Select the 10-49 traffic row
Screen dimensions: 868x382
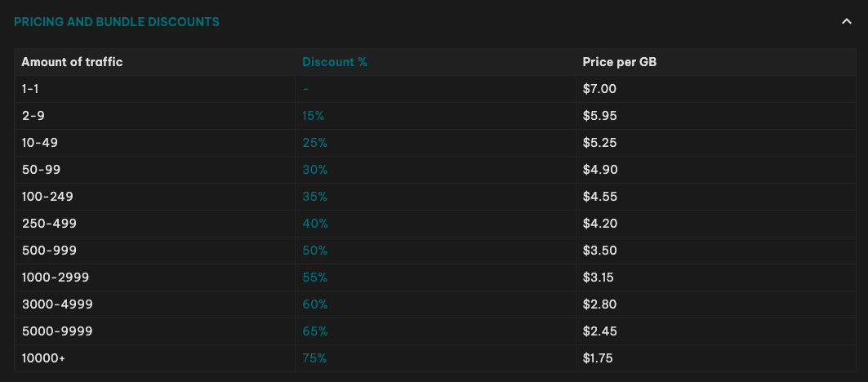pos(40,143)
